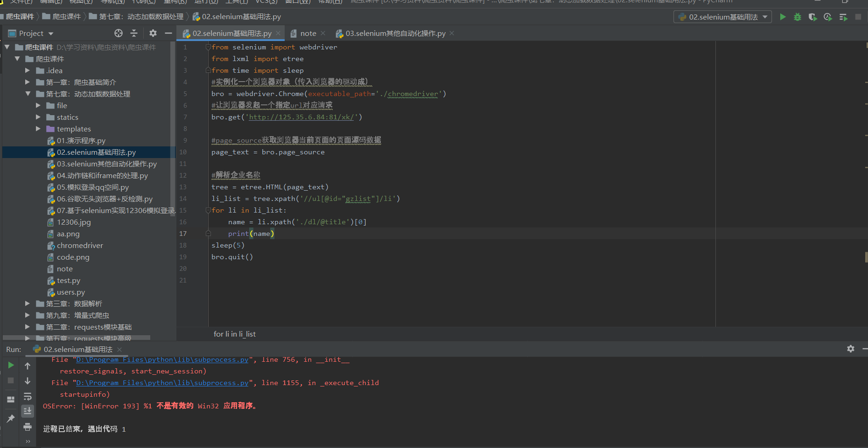Close the 02.selenium基础用法.py editor tab
This screenshot has height=448, width=868.
[x=278, y=33]
